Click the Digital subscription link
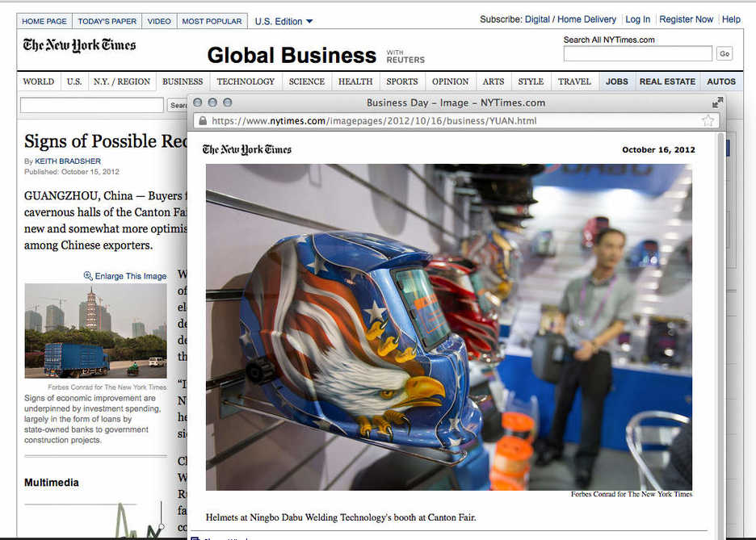 click(x=537, y=19)
